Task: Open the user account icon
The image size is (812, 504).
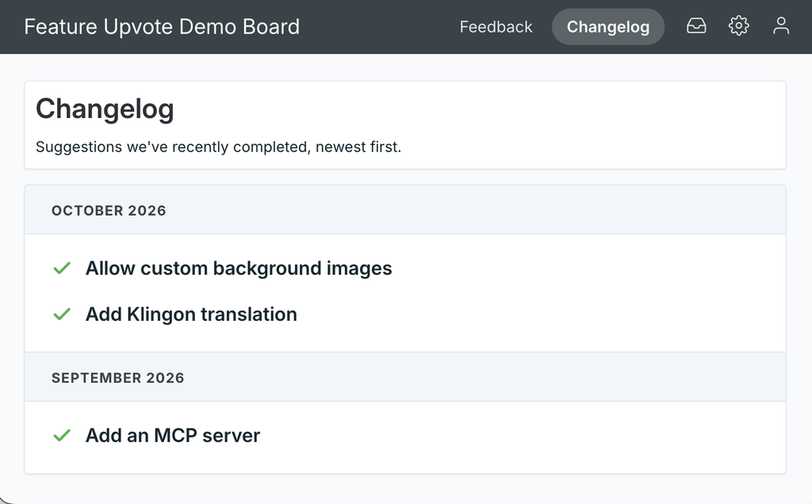Action: [781, 26]
